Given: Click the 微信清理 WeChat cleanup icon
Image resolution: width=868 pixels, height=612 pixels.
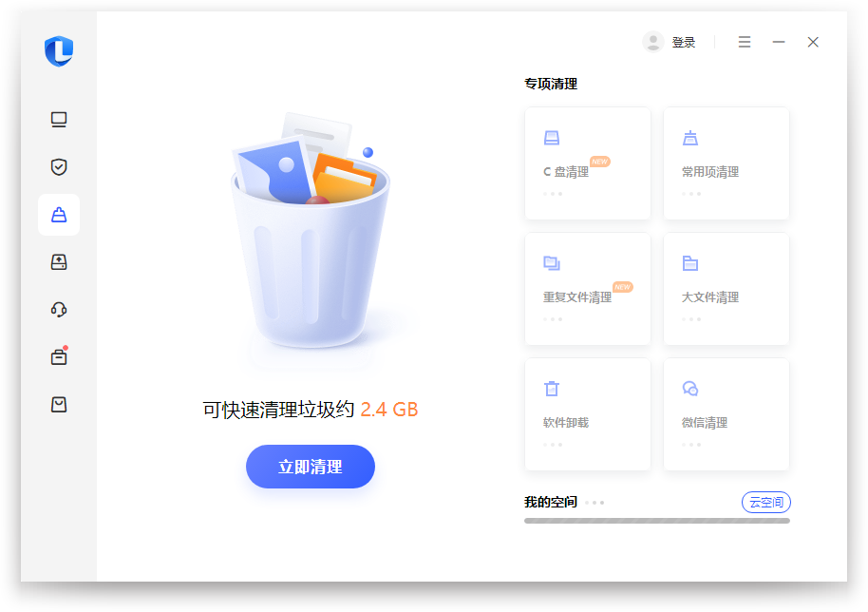Looking at the screenshot, I should (x=690, y=388).
